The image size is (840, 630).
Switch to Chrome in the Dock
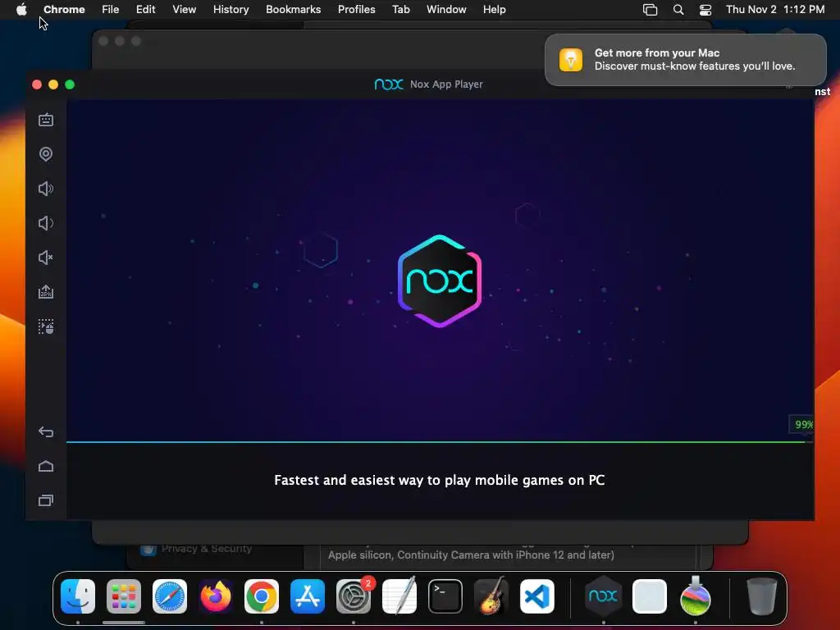(x=262, y=596)
